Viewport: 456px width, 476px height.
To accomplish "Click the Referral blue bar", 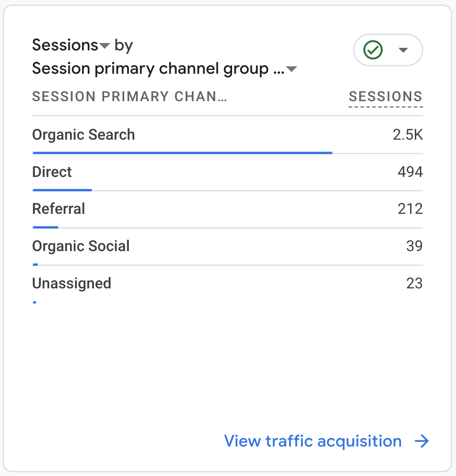I will tap(45, 227).
